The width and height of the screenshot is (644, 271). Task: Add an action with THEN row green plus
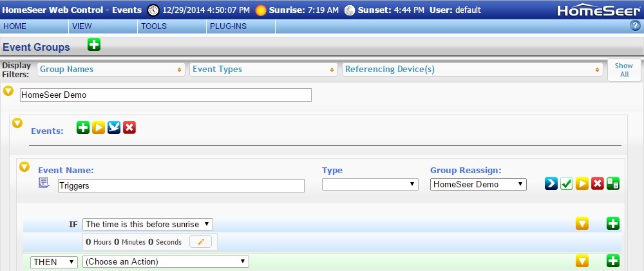[x=613, y=261]
